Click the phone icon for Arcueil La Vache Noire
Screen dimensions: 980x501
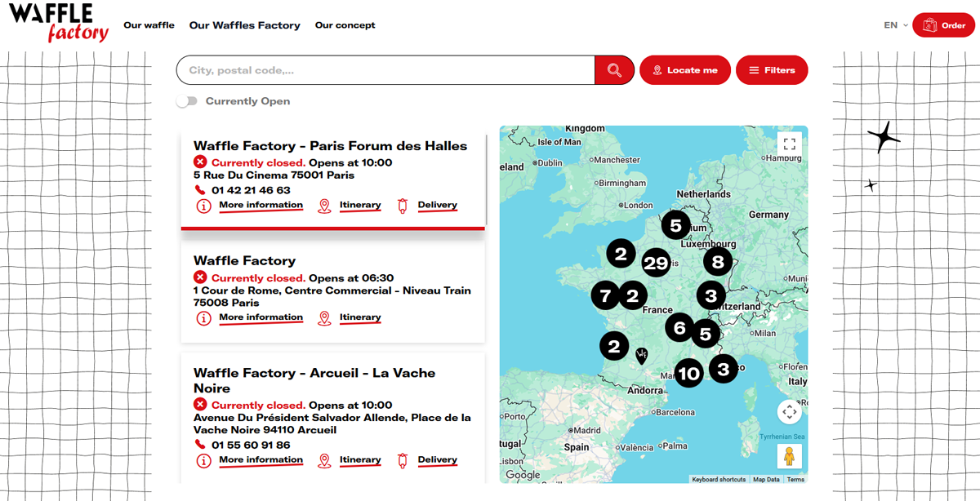[x=200, y=445]
